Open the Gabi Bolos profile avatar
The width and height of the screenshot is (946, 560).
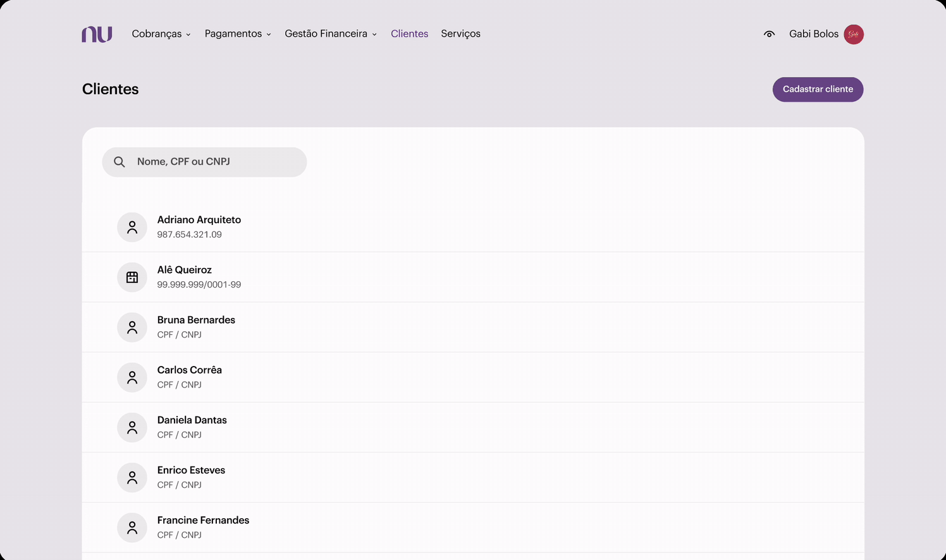(x=854, y=34)
